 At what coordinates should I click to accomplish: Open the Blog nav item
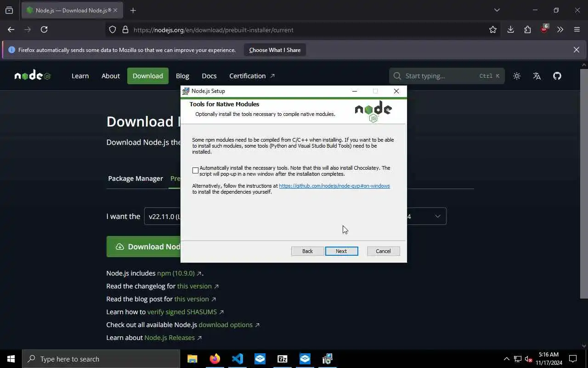[182, 76]
